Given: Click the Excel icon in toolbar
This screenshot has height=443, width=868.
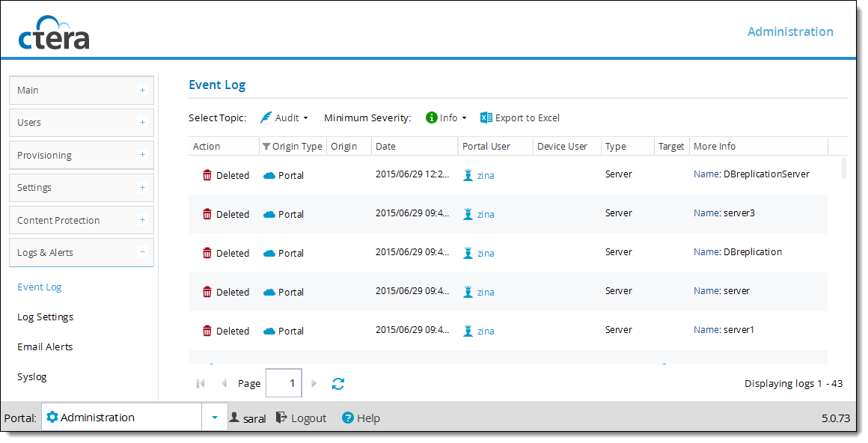Looking at the screenshot, I should point(486,117).
